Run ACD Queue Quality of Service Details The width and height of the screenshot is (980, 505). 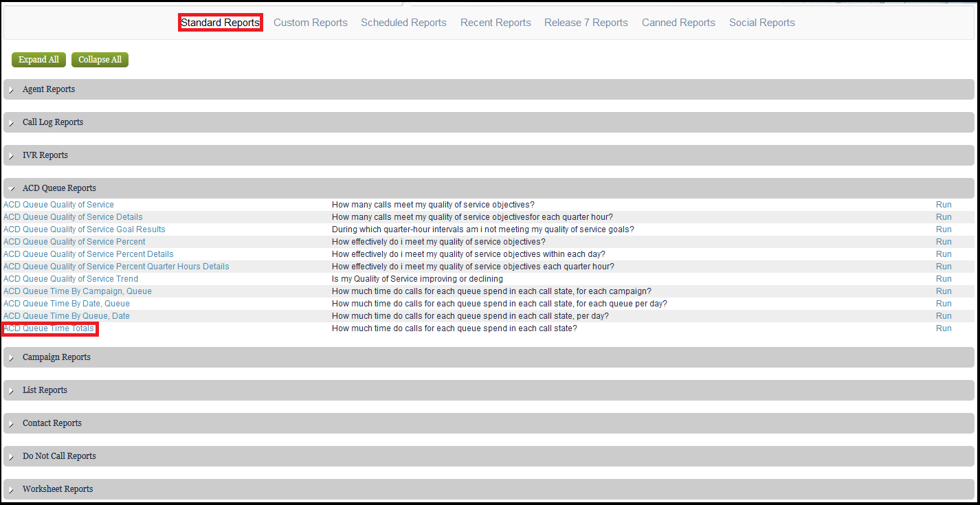pyautogui.click(x=944, y=217)
